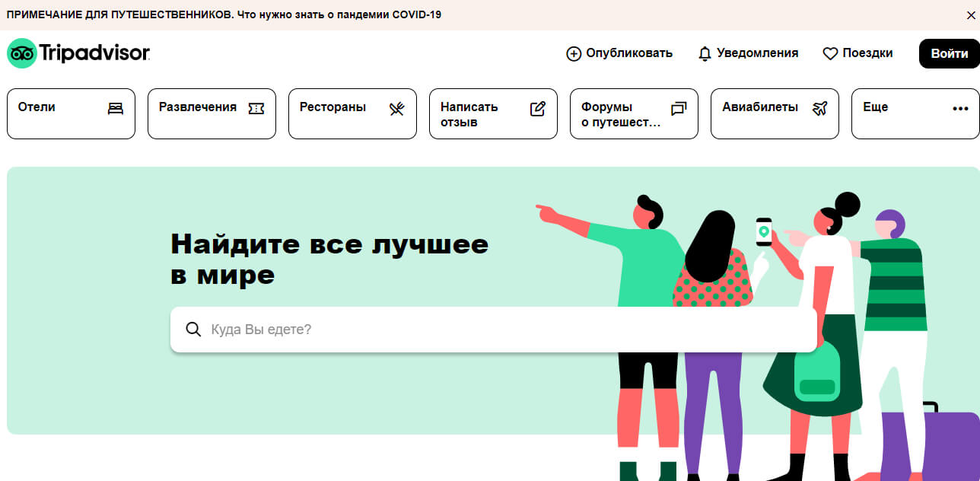This screenshot has height=481, width=980.
Task: Click the Tripadvisor owl logo
Action: coord(22,53)
